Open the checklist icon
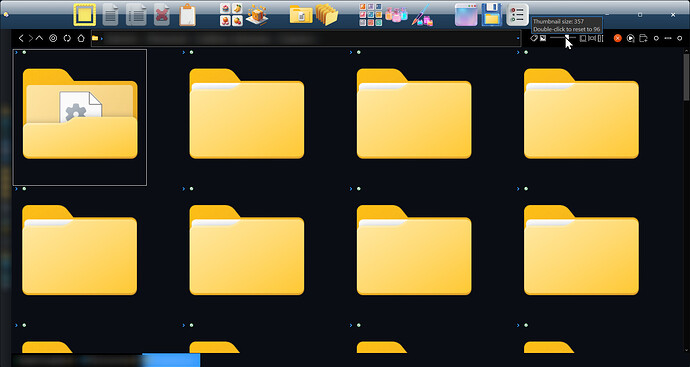This screenshot has height=367, width=690. click(x=518, y=15)
